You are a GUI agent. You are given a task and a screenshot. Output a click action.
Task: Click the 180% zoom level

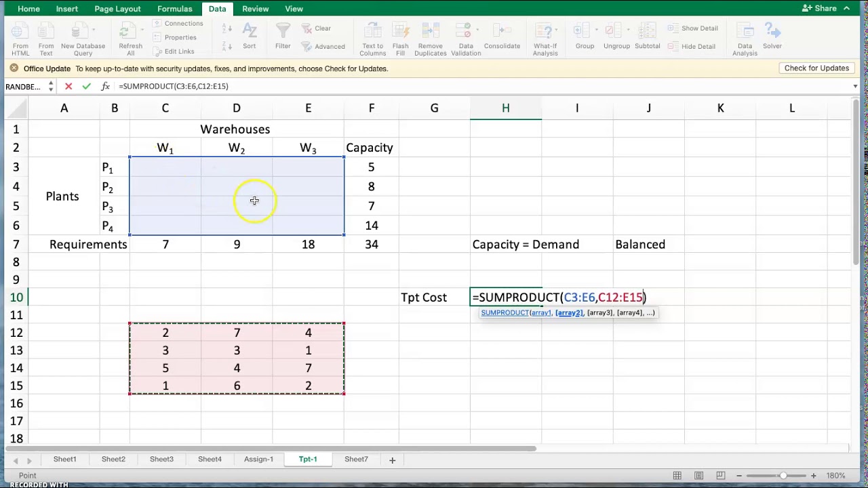[x=835, y=476]
